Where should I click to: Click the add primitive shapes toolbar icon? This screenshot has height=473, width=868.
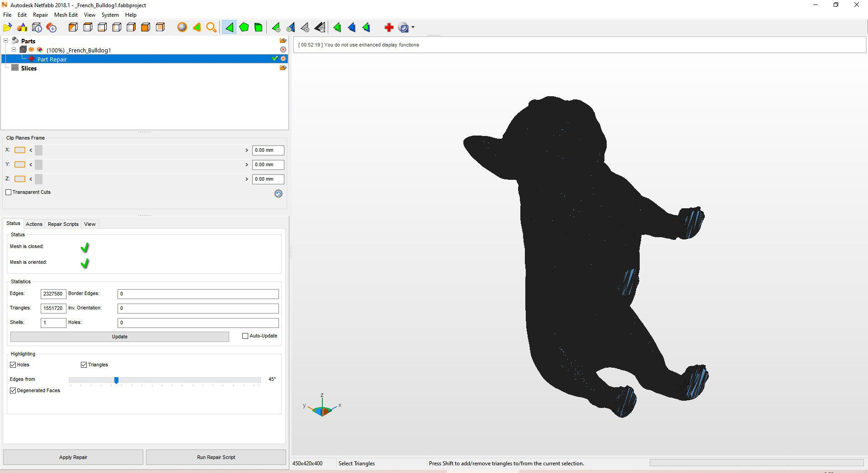(22, 28)
